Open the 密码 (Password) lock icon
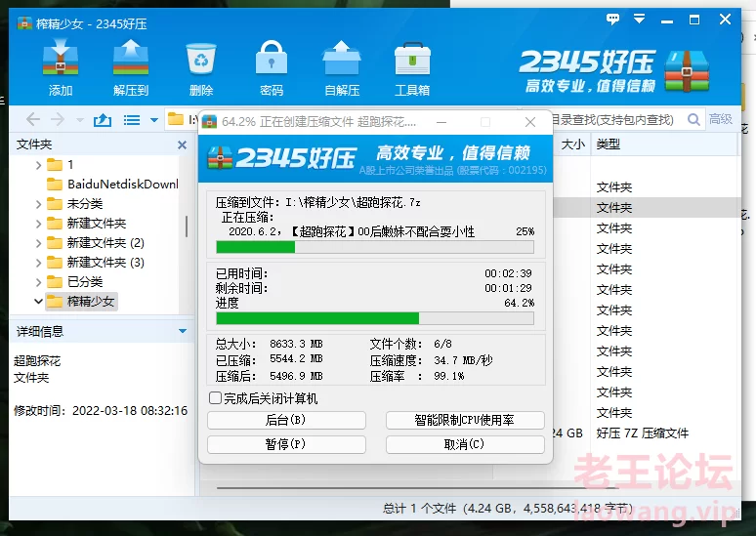 [271, 68]
